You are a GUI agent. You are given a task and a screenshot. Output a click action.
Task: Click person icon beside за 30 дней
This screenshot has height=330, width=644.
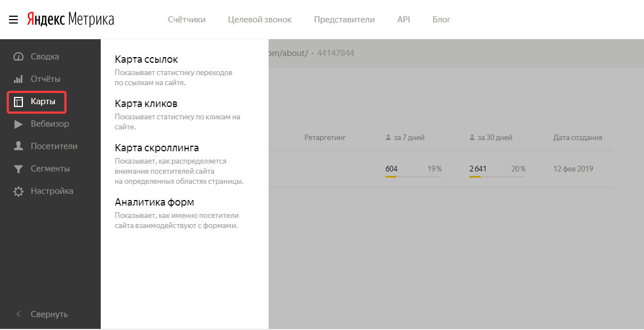click(472, 137)
